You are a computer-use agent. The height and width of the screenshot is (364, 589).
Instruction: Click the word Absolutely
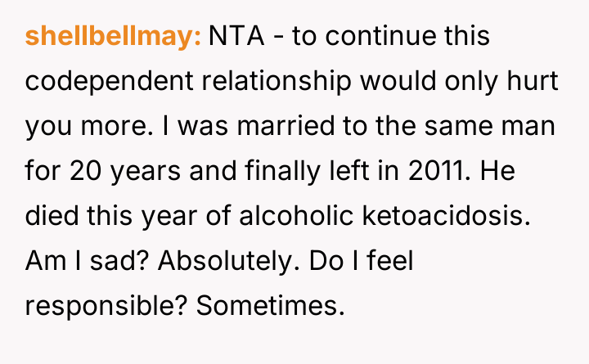click(232, 262)
